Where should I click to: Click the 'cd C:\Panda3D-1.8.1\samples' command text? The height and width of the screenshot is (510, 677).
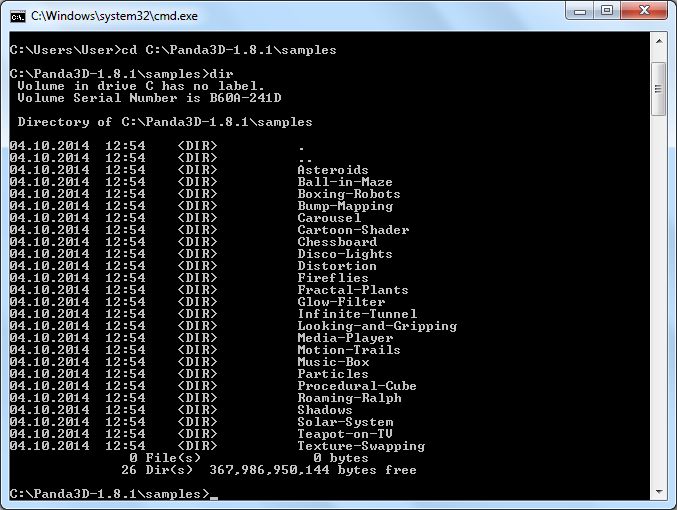tap(228, 50)
